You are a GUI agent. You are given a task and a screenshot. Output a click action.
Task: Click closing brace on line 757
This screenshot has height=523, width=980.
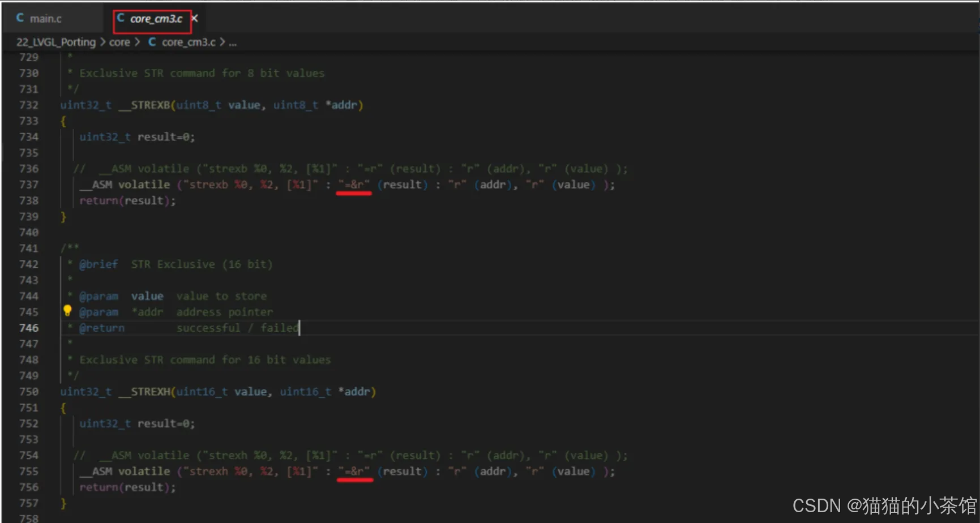coord(63,503)
